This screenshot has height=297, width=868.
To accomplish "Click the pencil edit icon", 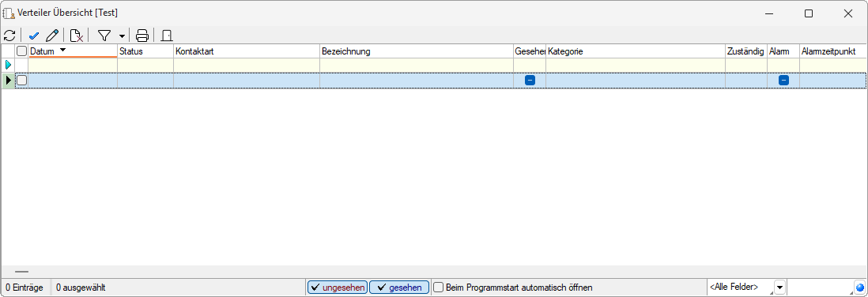I will pyautogui.click(x=52, y=36).
